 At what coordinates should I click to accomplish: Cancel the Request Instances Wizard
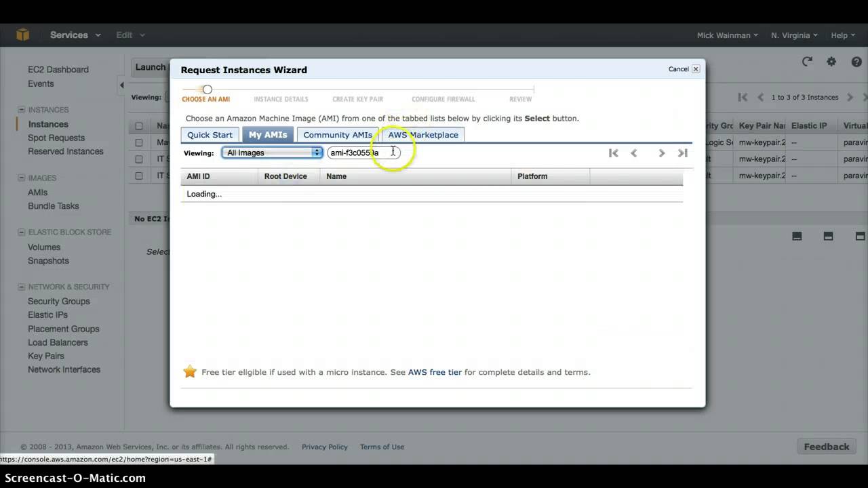684,68
